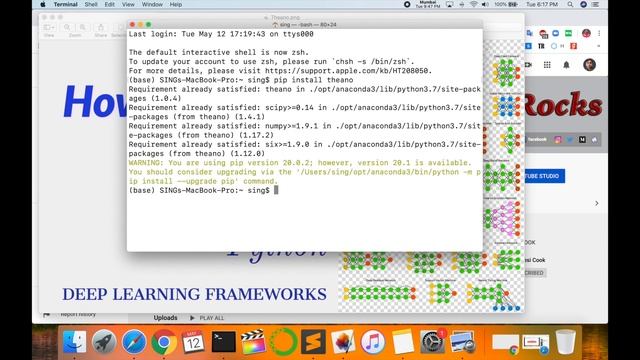Click the Uploads section label
The width and height of the screenshot is (640, 360).
coord(165,318)
